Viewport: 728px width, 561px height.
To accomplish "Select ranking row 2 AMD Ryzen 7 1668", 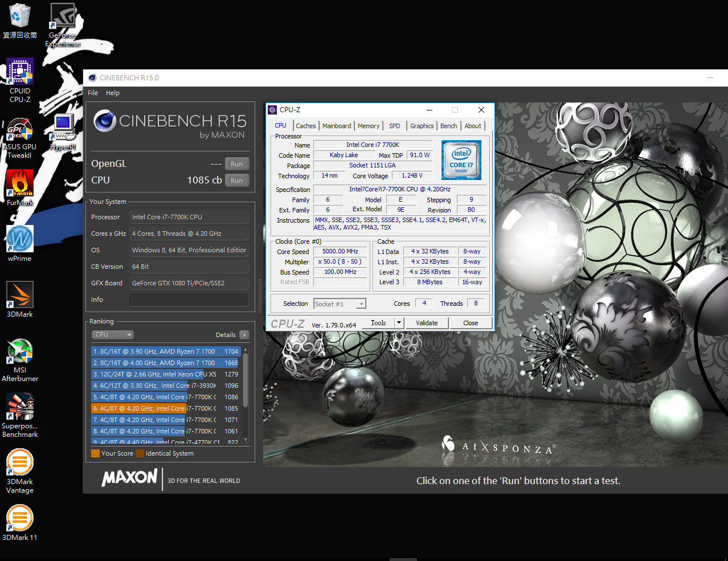I will point(166,363).
